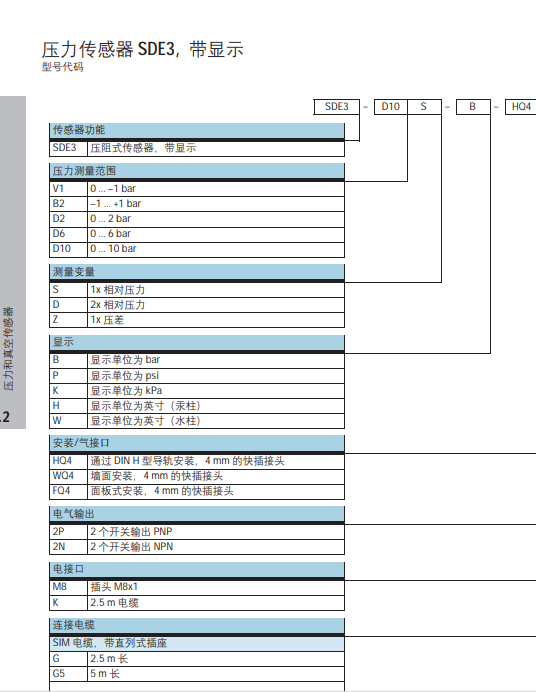Click the SIM 电缆, 带直列式插座 subheader
This screenshot has height=692, width=536.
[x=197, y=643]
